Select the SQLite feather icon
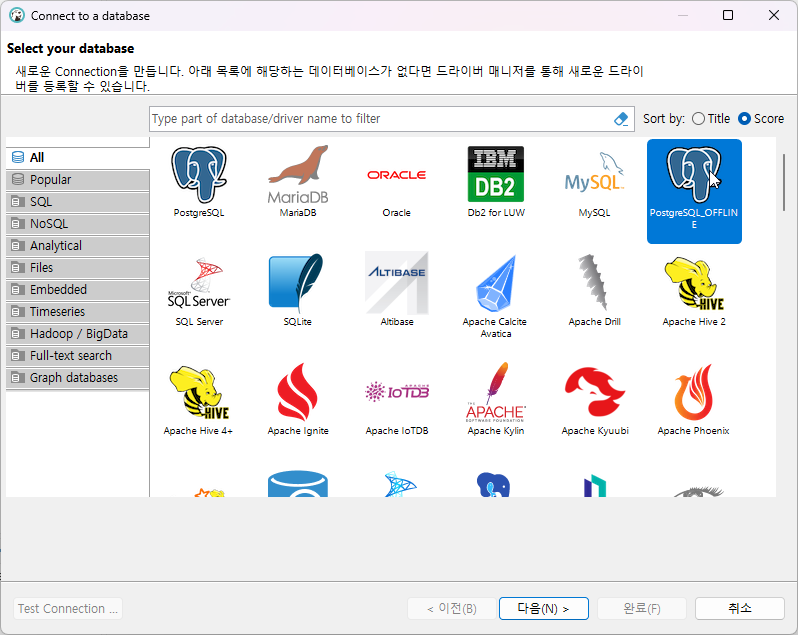Screen dimensions: 798x635 [297, 282]
